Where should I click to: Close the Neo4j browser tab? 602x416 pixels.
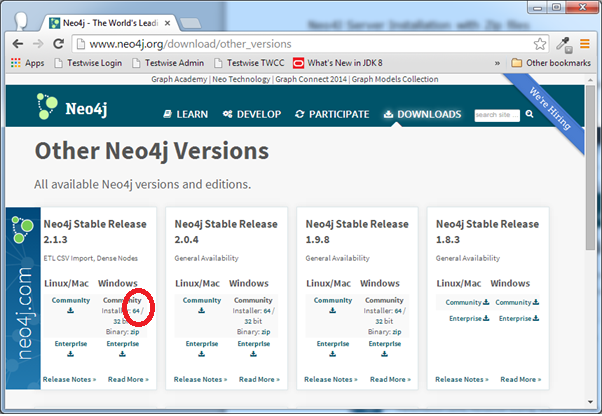167,23
